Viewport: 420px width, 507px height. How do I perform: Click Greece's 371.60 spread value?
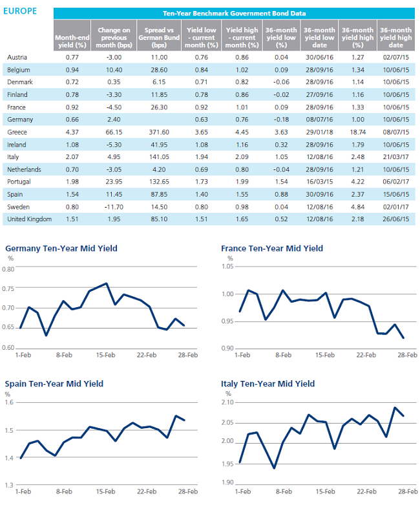tap(159, 132)
